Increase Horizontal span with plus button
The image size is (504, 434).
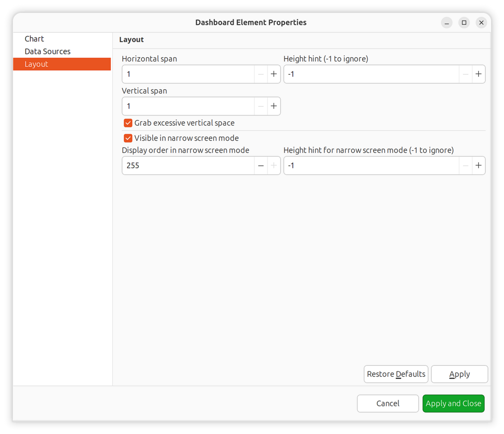(x=274, y=74)
